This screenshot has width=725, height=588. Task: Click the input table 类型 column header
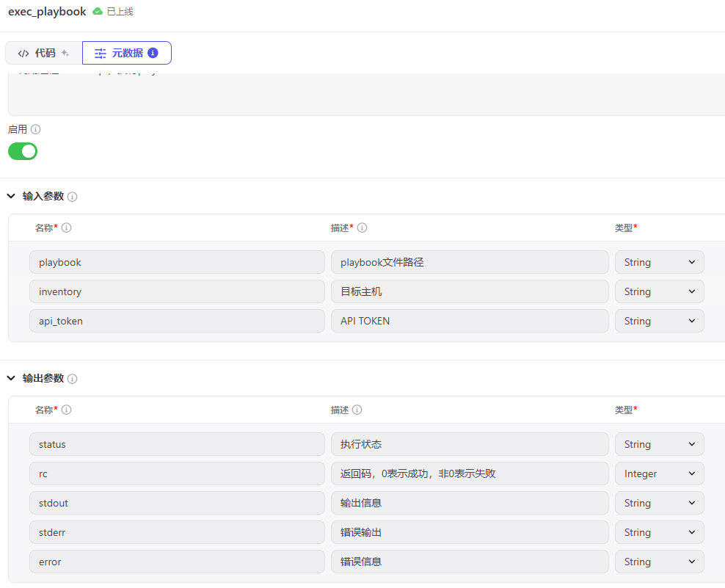pos(626,228)
